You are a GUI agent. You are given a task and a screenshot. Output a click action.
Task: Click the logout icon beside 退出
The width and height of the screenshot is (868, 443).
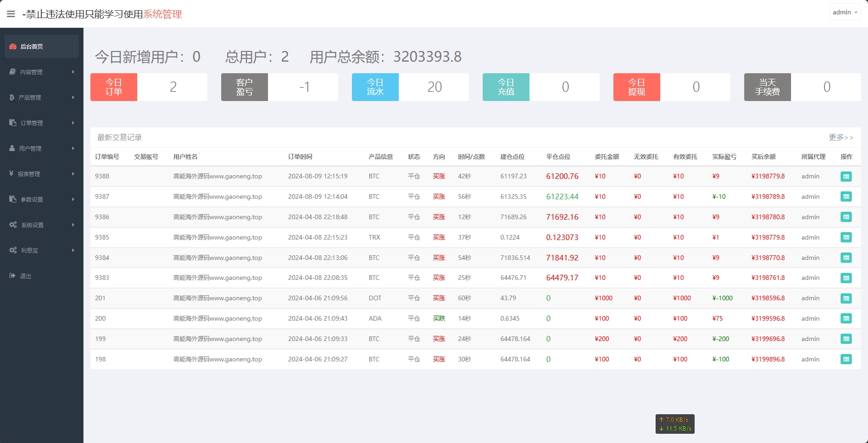pyautogui.click(x=12, y=276)
